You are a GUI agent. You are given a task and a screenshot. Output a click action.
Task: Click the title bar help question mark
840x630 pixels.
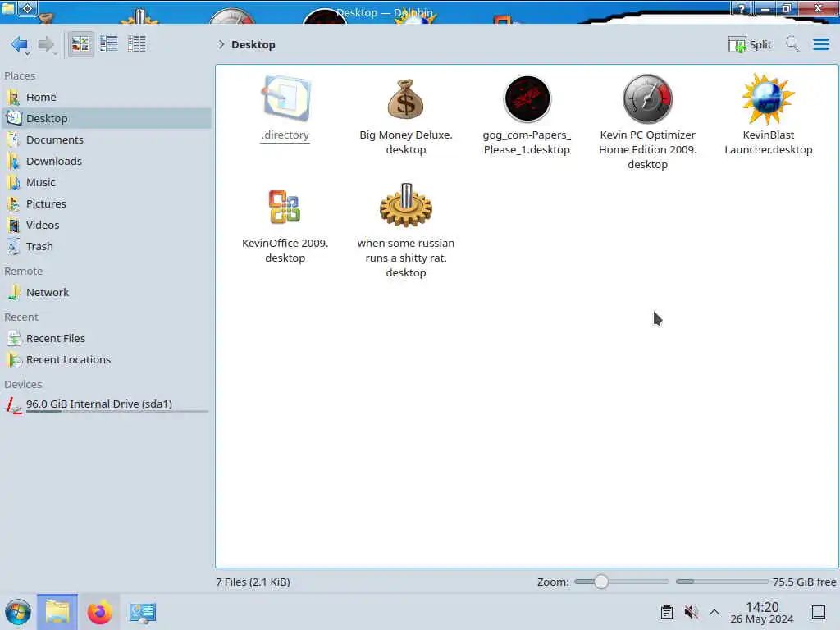742,8
